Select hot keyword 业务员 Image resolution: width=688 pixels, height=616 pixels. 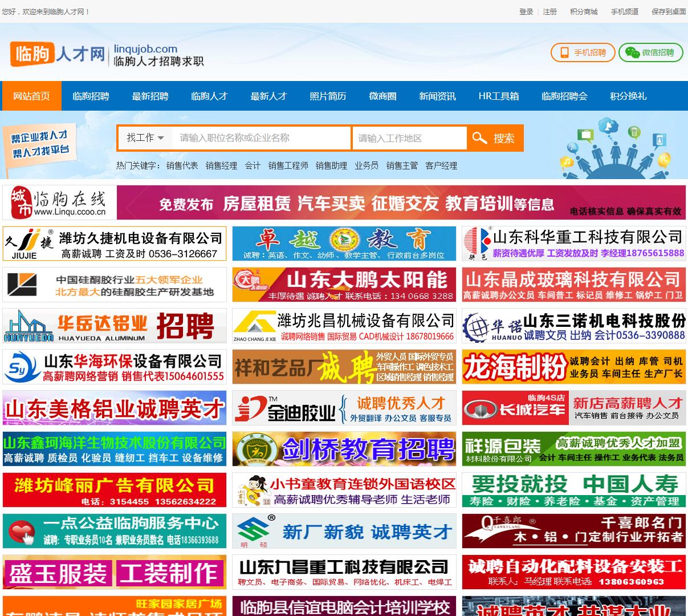367,165
